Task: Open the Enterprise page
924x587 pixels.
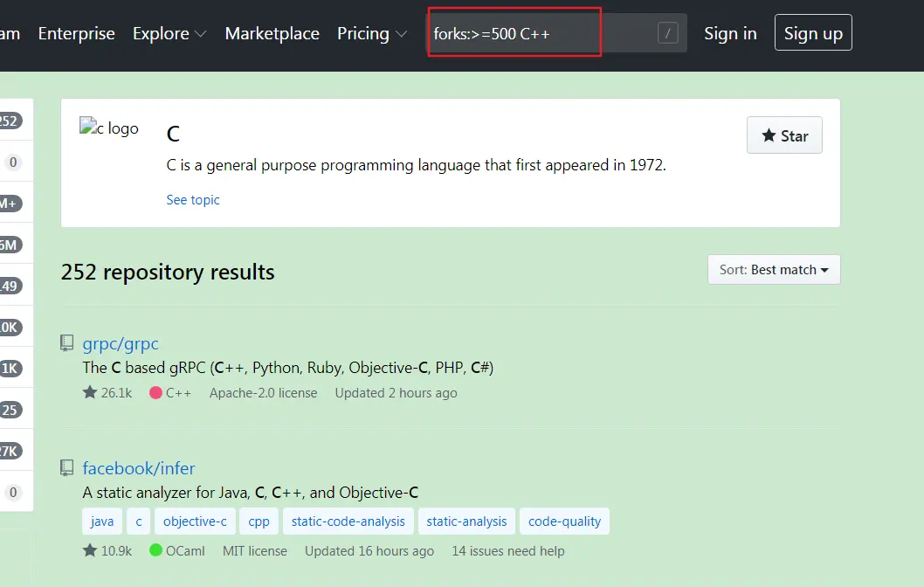Action: tap(77, 33)
